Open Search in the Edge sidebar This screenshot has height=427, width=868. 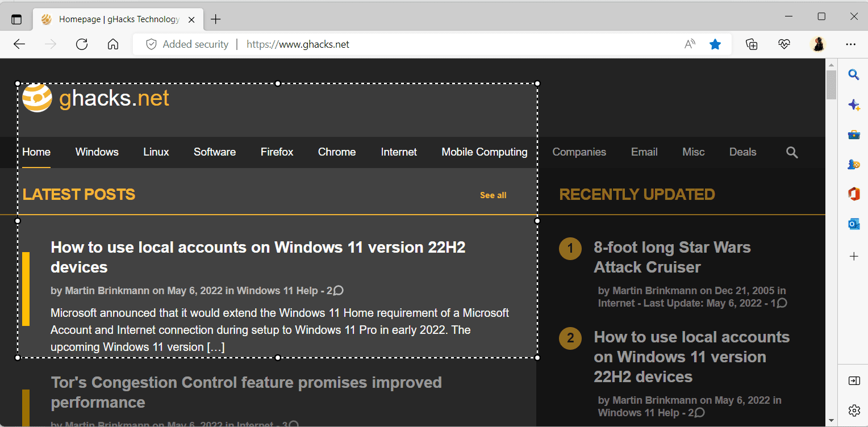pos(854,74)
